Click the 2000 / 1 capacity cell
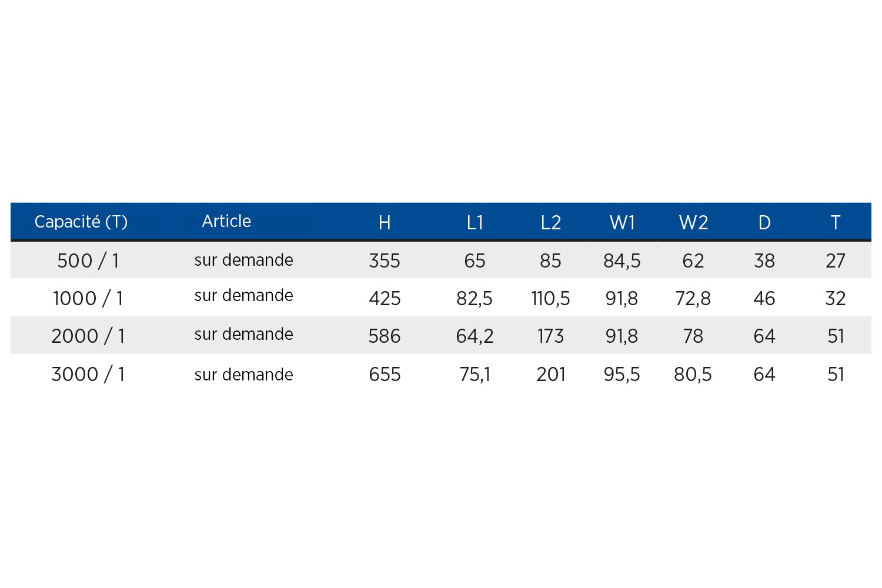This screenshot has width=882, height=588. coord(88,336)
